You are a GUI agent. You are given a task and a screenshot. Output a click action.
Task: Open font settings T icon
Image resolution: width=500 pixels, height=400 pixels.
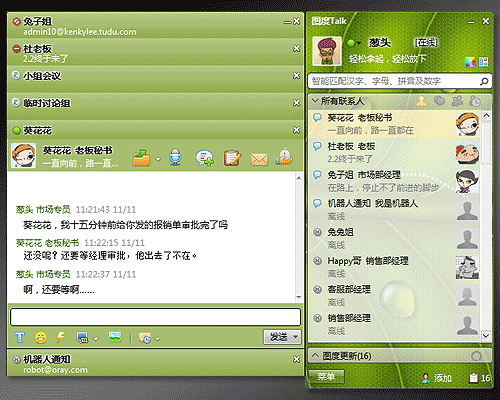(20, 338)
